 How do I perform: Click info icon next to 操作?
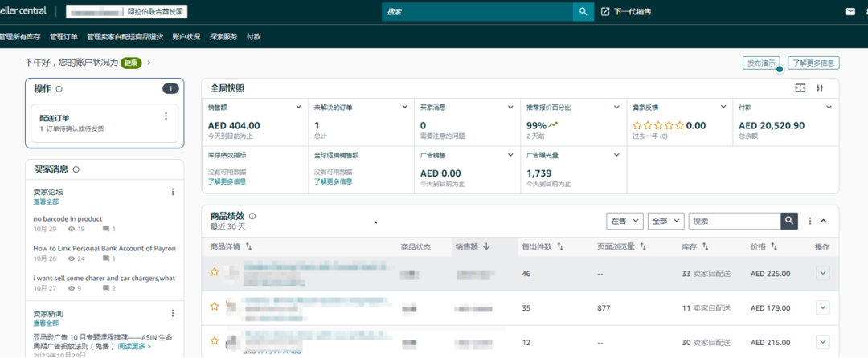click(x=59, y=88)
